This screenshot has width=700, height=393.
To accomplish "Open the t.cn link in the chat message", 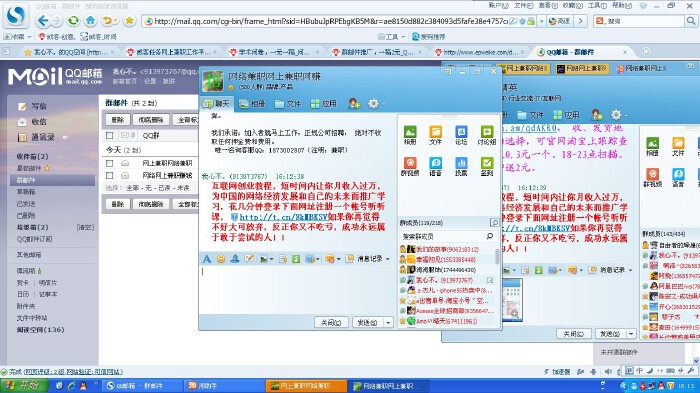I will [283, 217].
